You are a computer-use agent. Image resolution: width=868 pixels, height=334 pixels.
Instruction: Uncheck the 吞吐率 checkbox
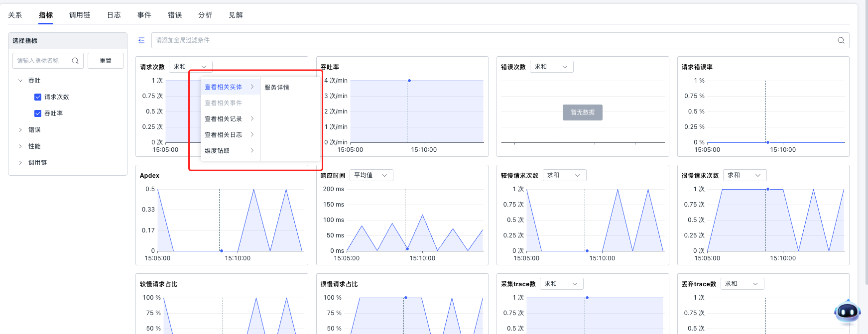[x=38, y=113]
